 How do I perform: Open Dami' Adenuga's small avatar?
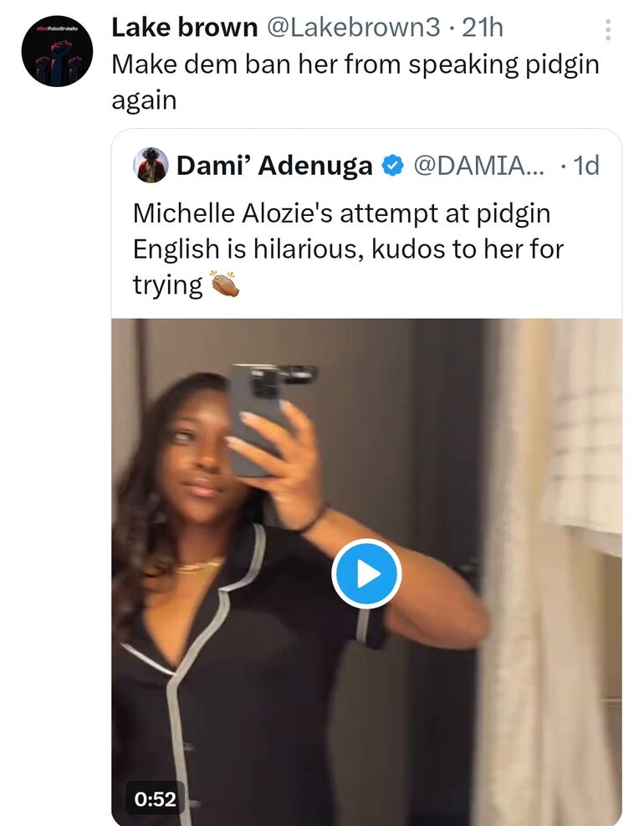(x=151, y=166)
